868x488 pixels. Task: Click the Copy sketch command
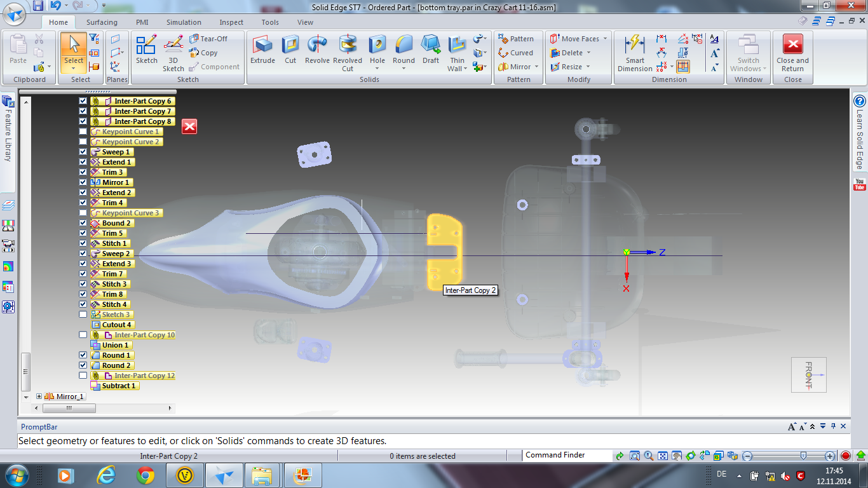[x=203, y=53]
